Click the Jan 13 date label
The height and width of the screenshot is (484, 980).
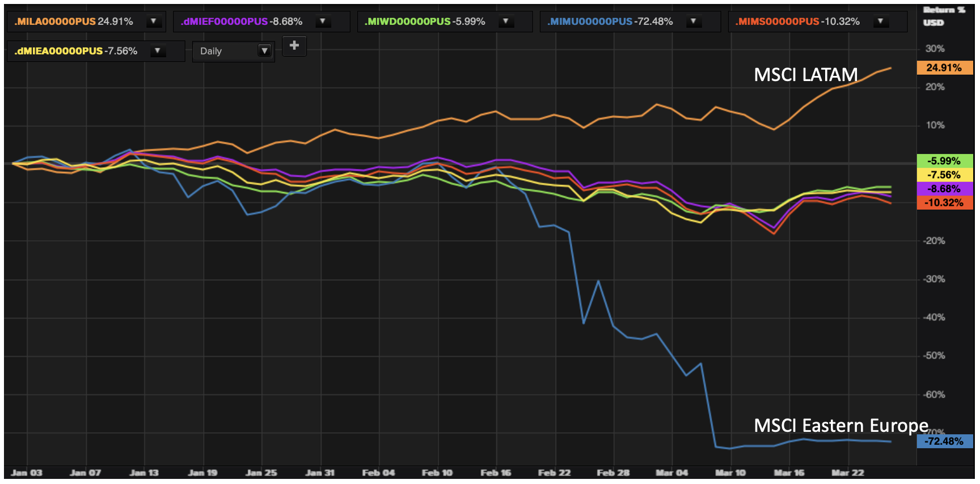pyautogui.click(x=144, y=473)
